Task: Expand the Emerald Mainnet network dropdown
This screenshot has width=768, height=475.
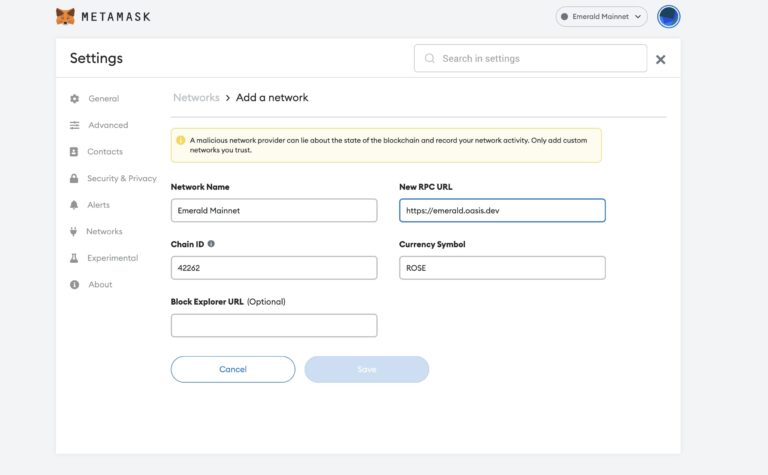Action: 602,17
